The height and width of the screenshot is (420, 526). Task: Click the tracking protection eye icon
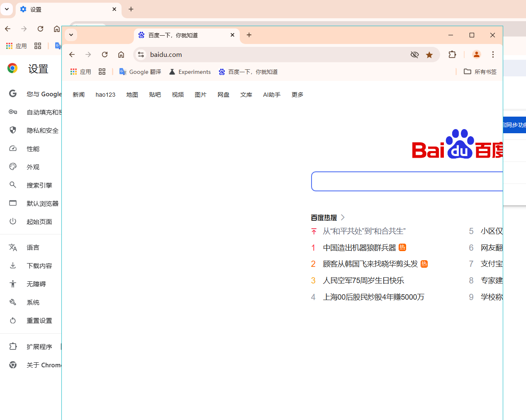click(414, 54)
